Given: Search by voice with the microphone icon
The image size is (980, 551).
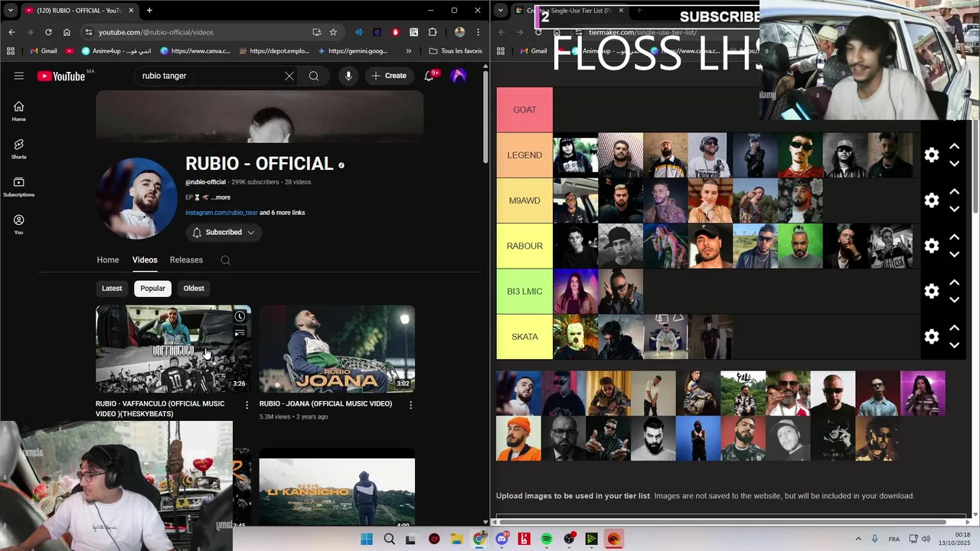Looking at the screenshot, I should [348, 76].
